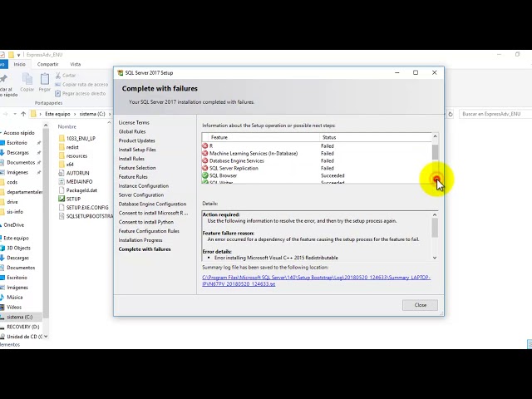532x399 pixels.
Task: Click the failed R feature error icon
Action: coord(205,146)
